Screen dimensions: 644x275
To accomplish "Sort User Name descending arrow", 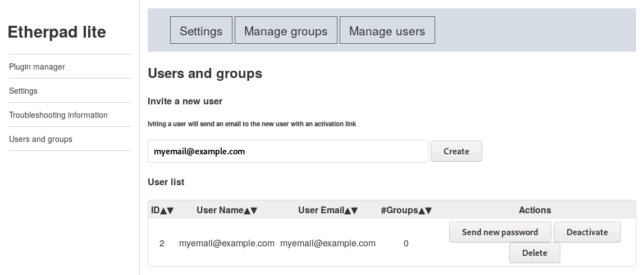I will pos(254,210).
